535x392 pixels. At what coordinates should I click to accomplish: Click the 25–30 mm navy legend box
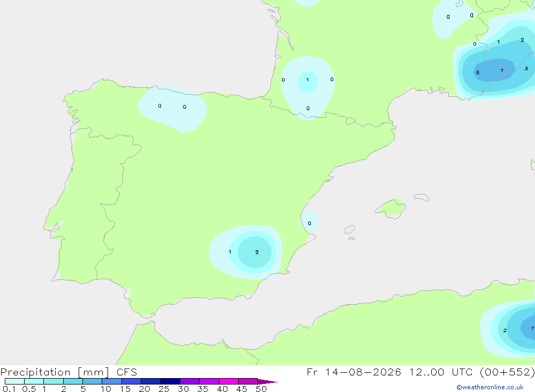(x=170, y=381)
